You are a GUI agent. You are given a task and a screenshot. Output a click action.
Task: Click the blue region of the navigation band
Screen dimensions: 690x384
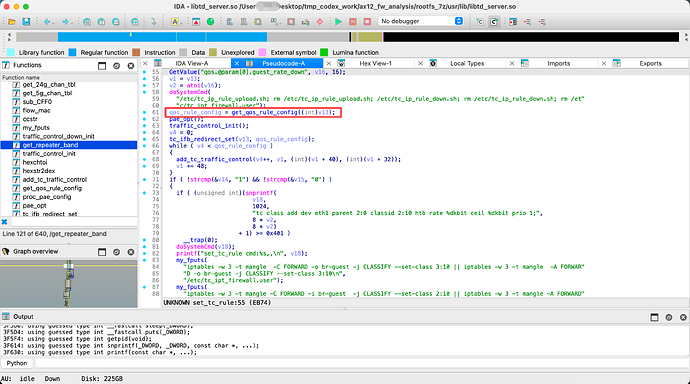[162, 37]
